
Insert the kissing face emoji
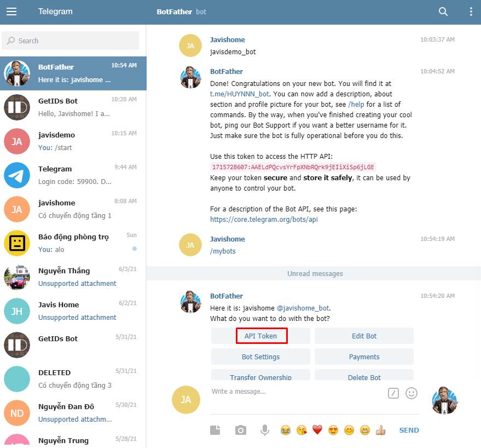pyautogui.click(x=302, y=430)
